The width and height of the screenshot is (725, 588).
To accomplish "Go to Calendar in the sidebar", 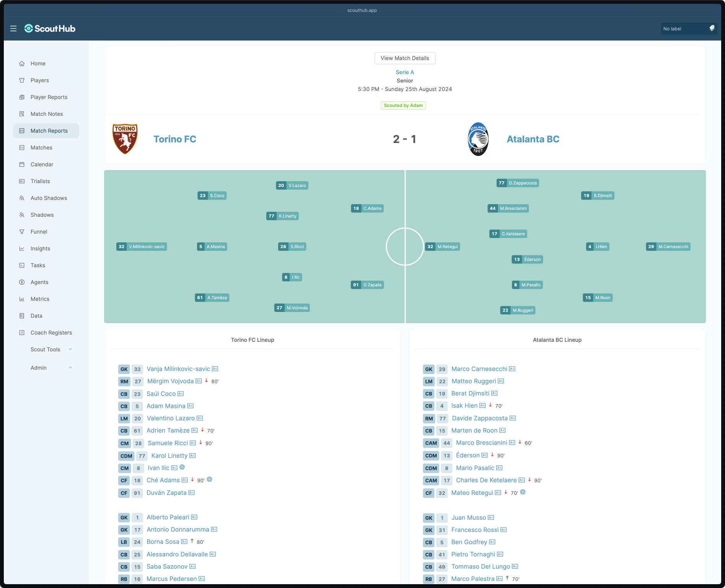I will point(42,164).
